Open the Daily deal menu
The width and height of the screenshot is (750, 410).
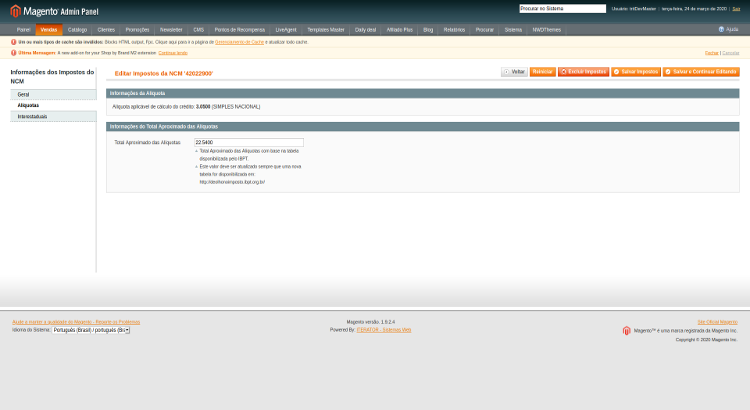(x=365, y=30)
